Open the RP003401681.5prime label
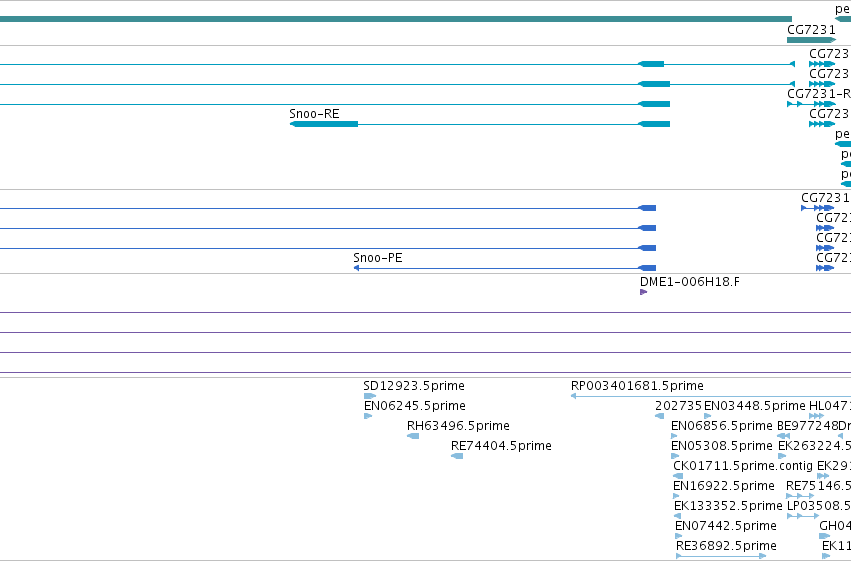The height and width of the screenshot is (561, 851). click(637, 386)
